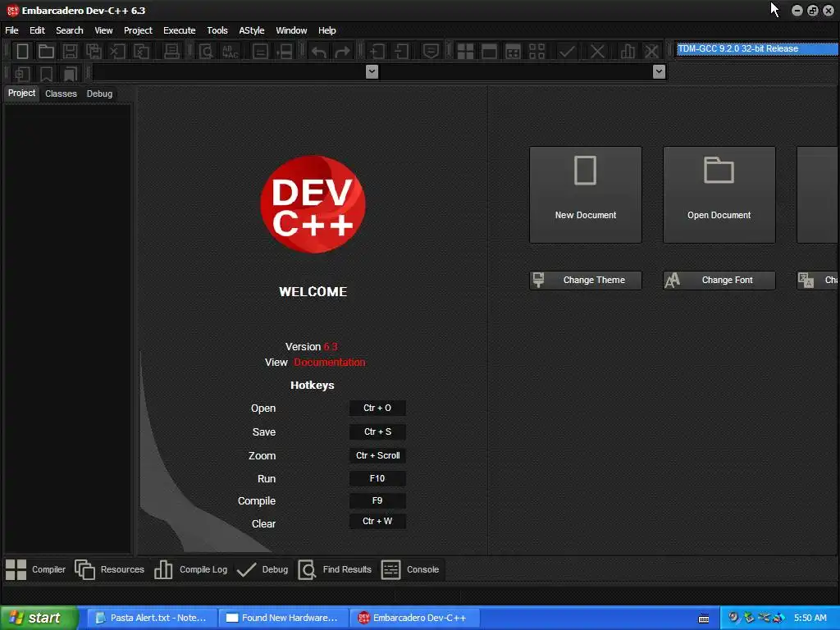
Task: Click the New file toolbar icon
Action: (x=22, y=52)
